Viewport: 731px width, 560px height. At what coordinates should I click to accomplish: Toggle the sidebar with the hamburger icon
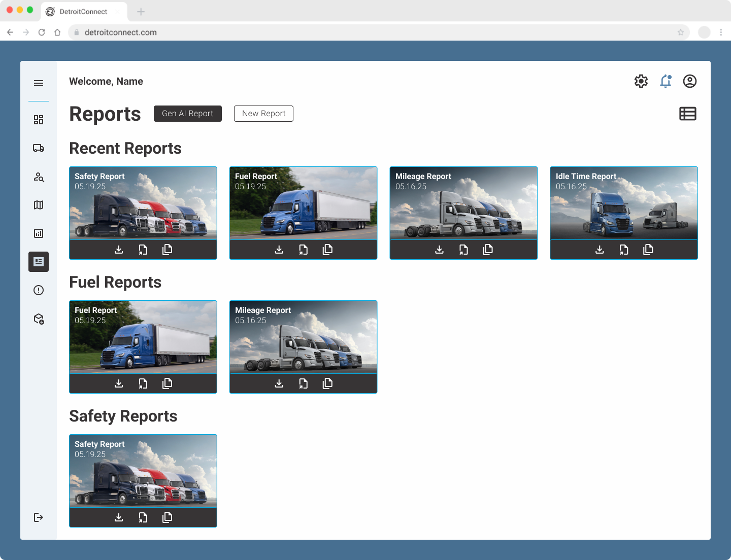click(39, 83)
